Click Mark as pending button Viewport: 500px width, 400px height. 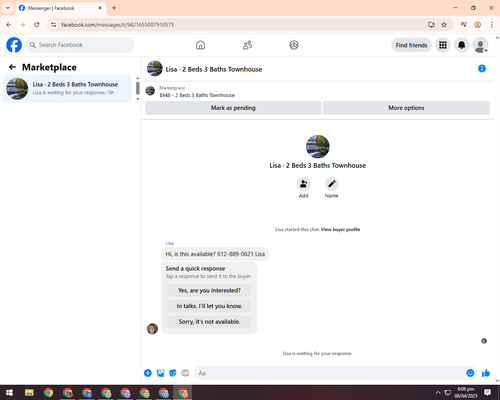[x=233, y=108]
